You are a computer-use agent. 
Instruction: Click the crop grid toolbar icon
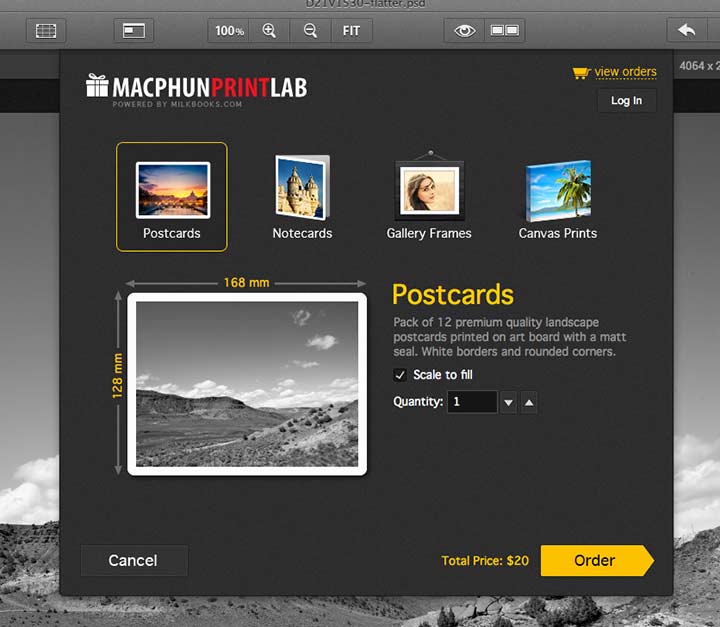coord(45,31)
